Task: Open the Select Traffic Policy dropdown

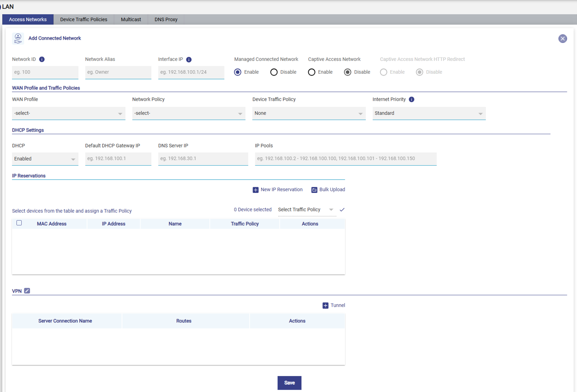Action: 306,210
